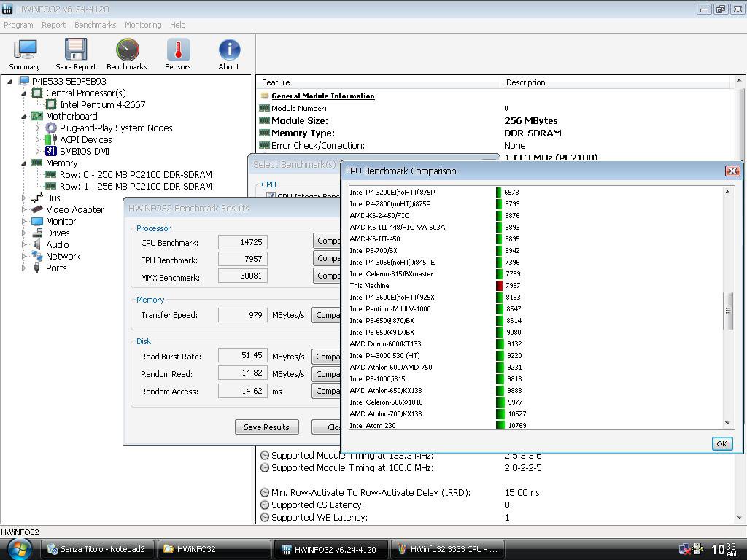Image resolution: width=747 pixels, height=560 pixels.
Task: Click the comparison list scrollbar down arrow
Action: 727,423
